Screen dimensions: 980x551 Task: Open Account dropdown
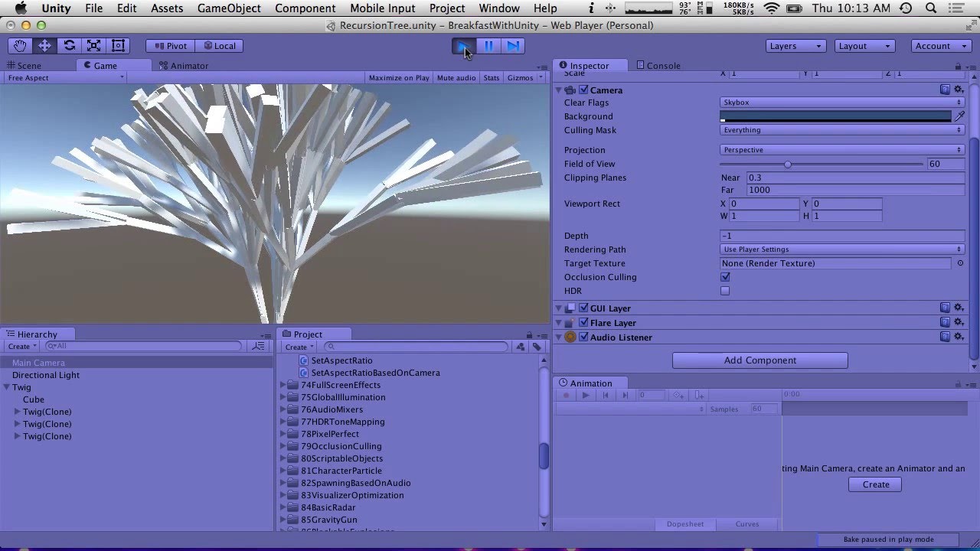pos(940,46)
